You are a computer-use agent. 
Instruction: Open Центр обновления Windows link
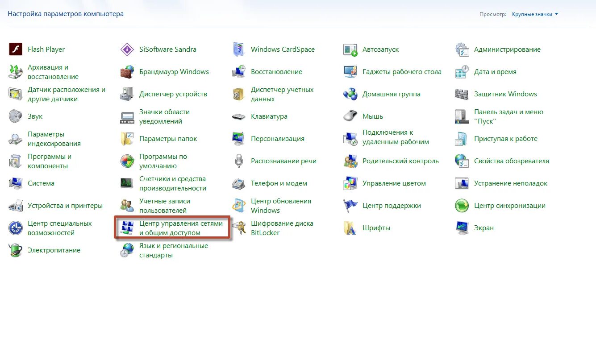(281, 206)
